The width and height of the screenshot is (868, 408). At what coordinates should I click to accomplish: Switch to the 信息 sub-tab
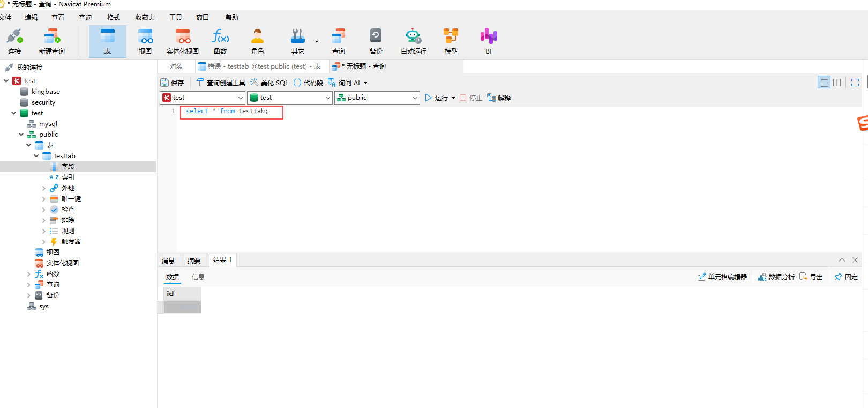pyautogui.click(x=198, y=277)
